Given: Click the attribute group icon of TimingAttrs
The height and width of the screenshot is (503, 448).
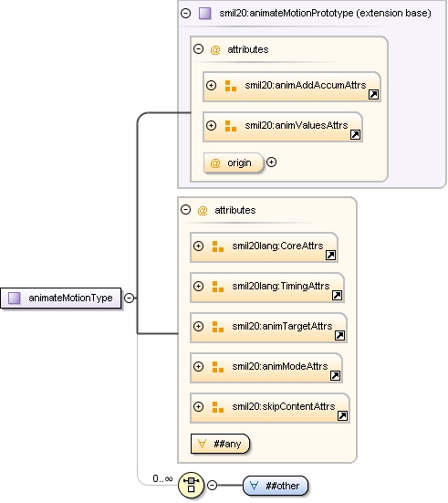Looking at the screenshot, I should coord(218,287).
